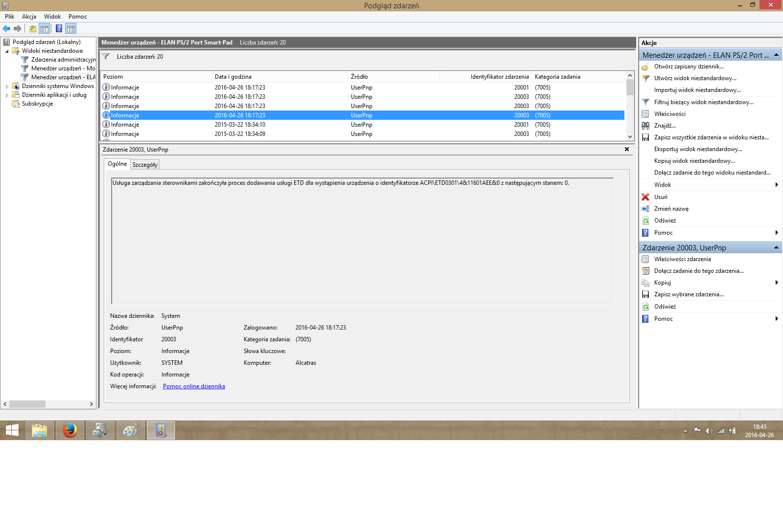Click the Właściwości icon in Akcje
The height and width of the screenshot is (532, 783).
[645, 114]
